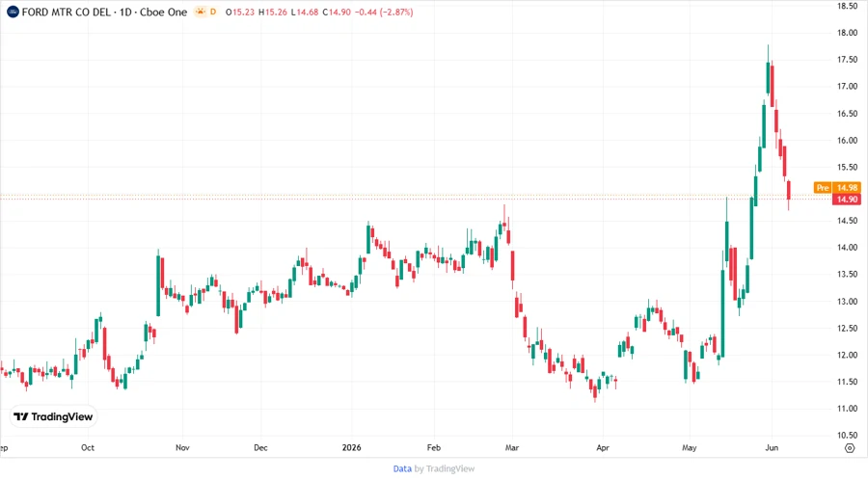
Task: Click the high value H15.26
Action: click(x=273, y=13)
